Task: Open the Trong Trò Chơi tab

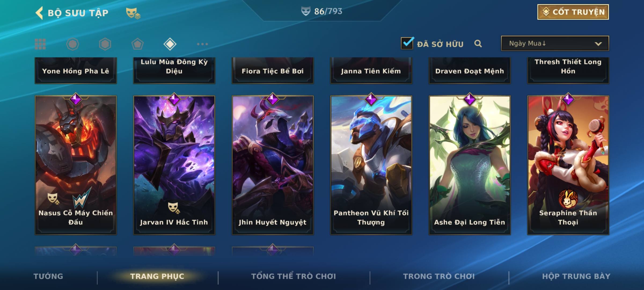Action: [x=439, y=276]
